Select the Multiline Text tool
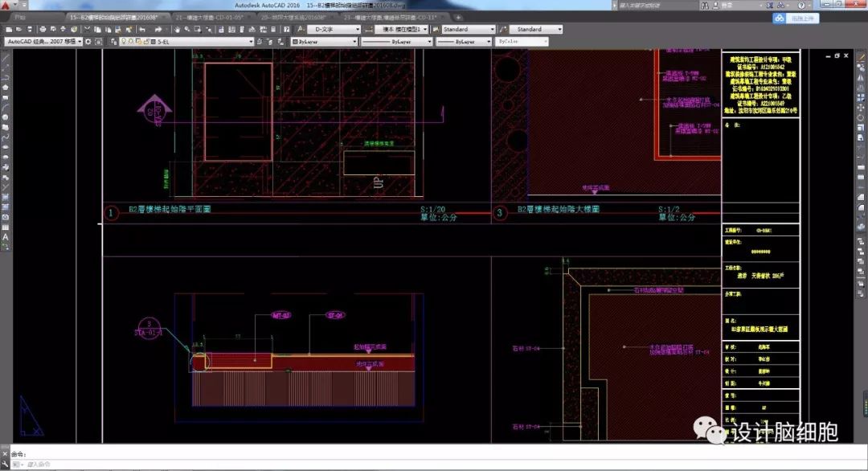Image resolution: width=868 pixels, height=471 pixels. coord(6,237)
